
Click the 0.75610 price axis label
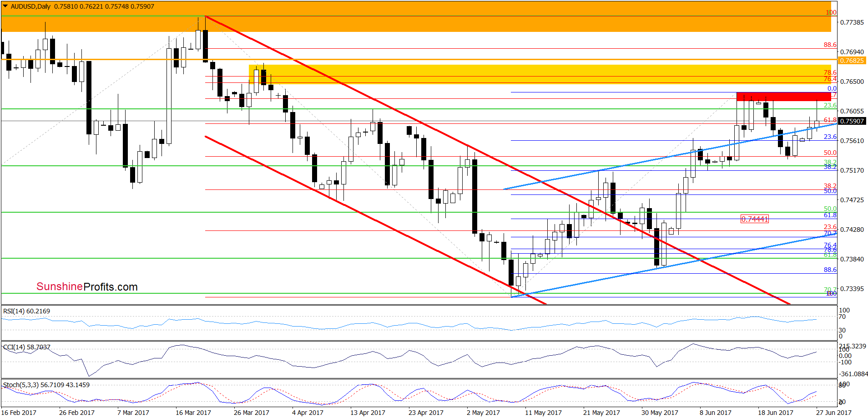(852, 141)
